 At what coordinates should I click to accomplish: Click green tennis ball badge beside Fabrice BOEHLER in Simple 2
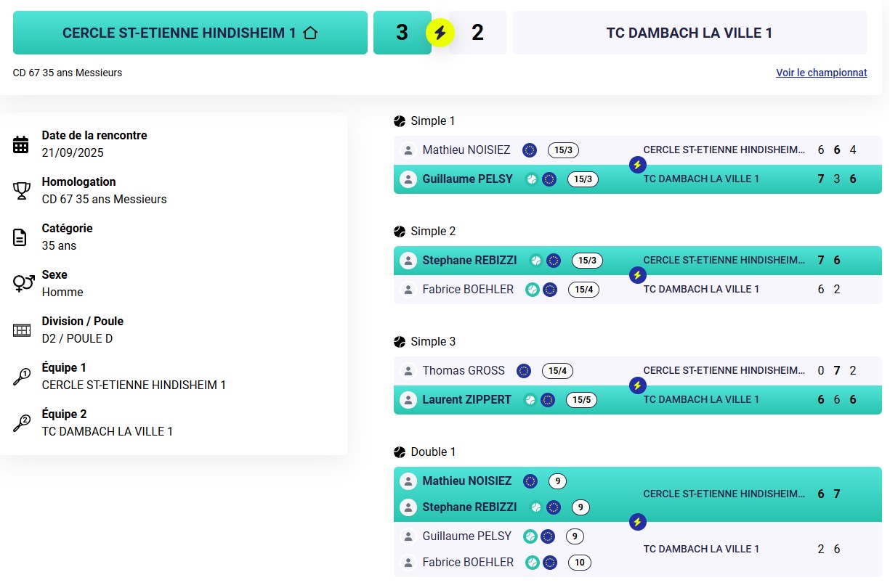click(533, 290)
